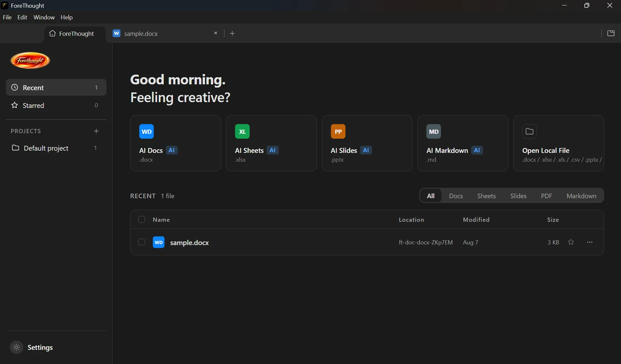Image resolution: width=621 pixels, height=364 pixels.
Task: Click the AI badge on the AI Sheets card
Action: coord(272,150)
